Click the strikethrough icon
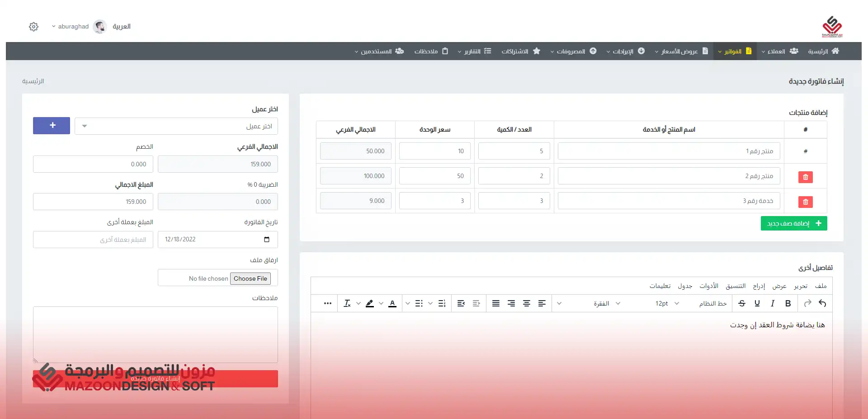The image size is (868, 419). (742, 303)
